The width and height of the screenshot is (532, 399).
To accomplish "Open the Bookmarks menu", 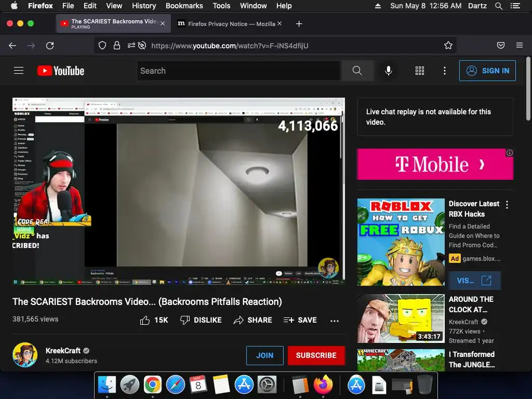I will click(184, 6).
